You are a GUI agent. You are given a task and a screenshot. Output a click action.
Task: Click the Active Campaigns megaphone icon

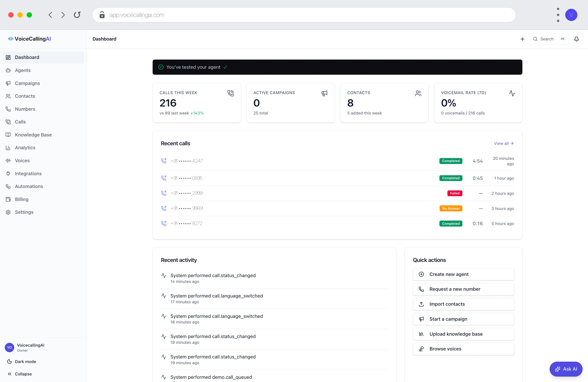324,93
